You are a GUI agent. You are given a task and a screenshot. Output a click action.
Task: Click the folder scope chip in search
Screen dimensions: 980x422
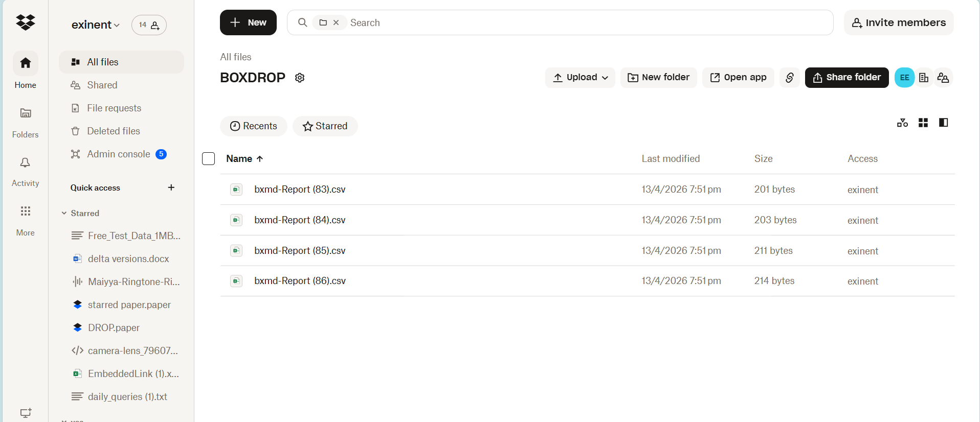pos(323,22)
